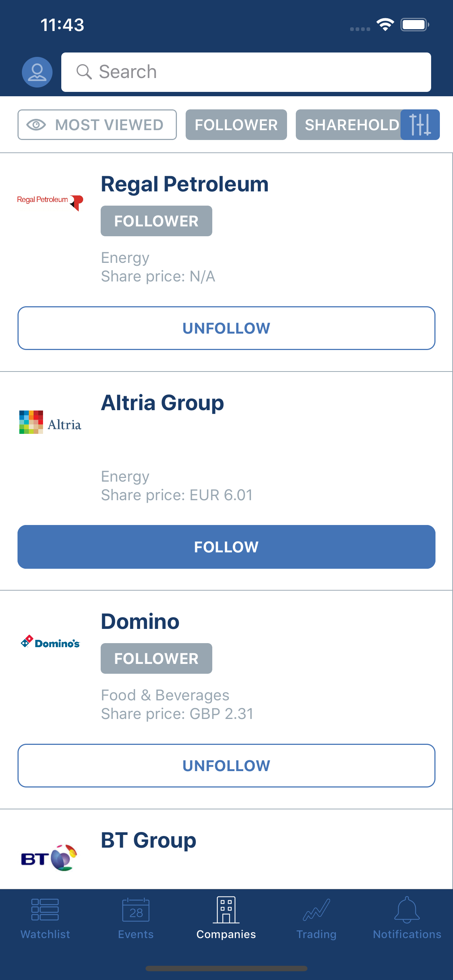Image resolution: width=453 pixels, height=980 pixels.
Task: Open the filter sliders icon
Action: click(420, 125)
